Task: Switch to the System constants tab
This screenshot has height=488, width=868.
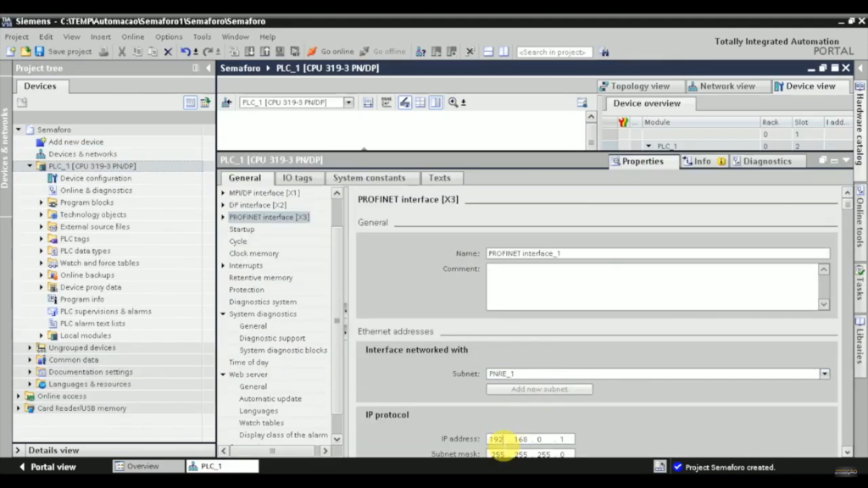Action: point(370,178)
